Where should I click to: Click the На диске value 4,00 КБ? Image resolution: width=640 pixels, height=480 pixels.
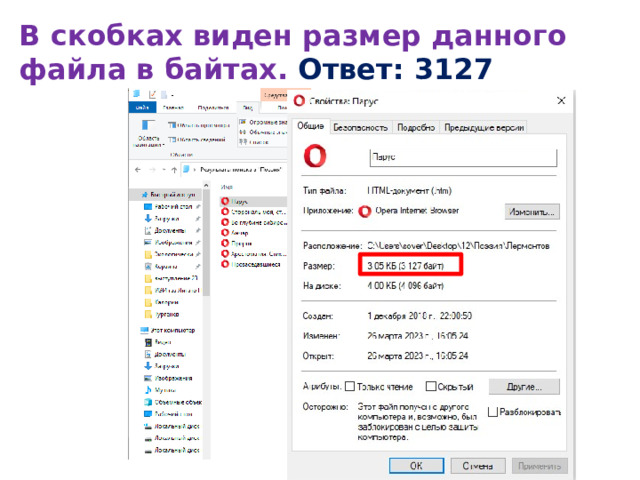tap(405, 286)
